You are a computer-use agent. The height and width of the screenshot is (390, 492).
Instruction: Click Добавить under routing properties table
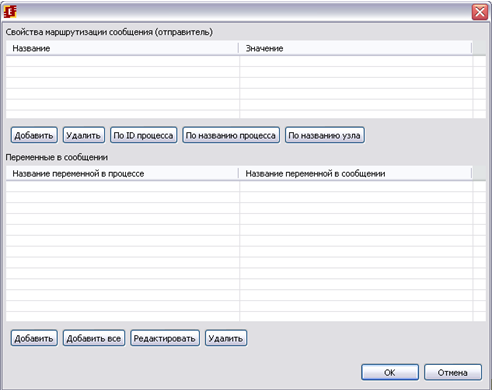[x=34, y=135]
